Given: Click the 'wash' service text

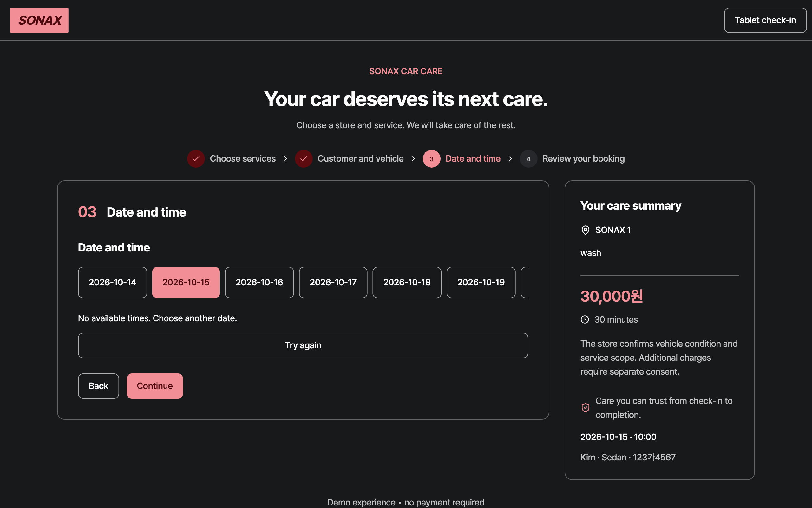Looking at the screenshot, I should (591, 253).
